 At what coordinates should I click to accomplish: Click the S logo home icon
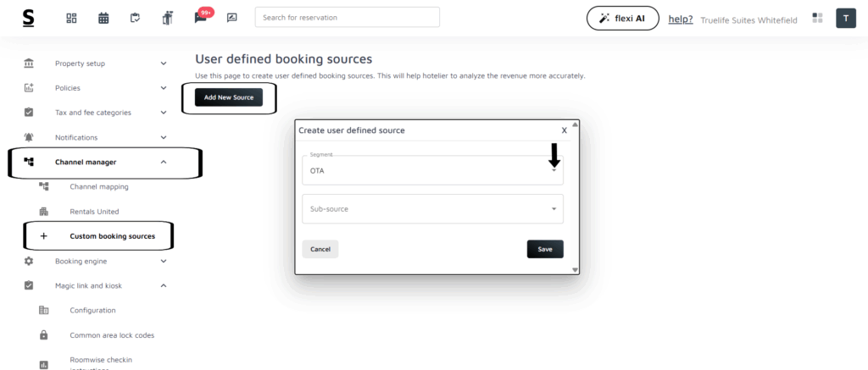(x=29, y=18)
